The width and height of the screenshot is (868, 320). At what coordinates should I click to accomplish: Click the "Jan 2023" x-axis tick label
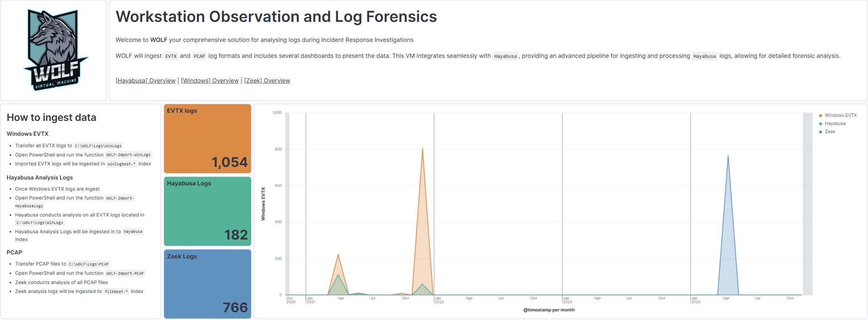coord(567,300)
